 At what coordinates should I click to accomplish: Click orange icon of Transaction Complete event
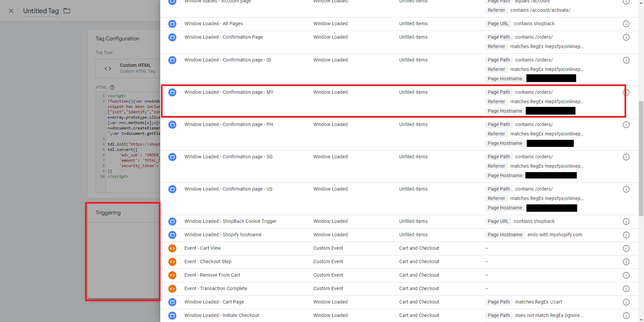click(x=172, y=289)
